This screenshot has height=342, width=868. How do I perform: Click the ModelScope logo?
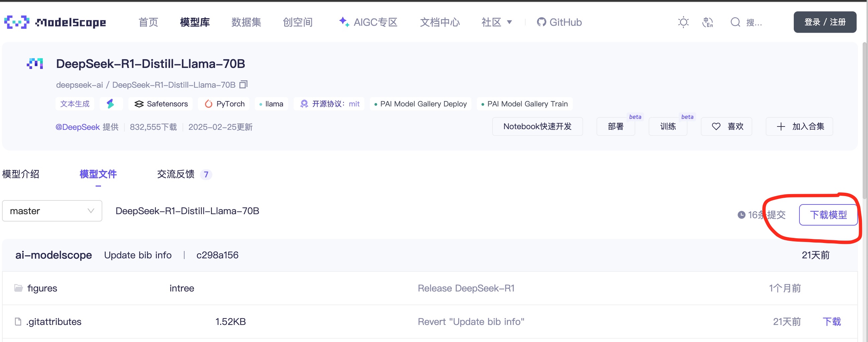tap(55, 22)
